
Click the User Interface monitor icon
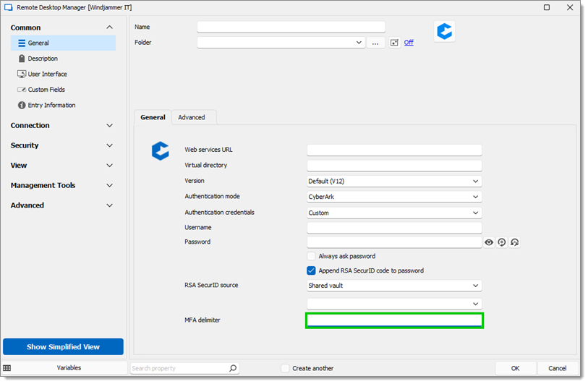(x=22, y=74)
